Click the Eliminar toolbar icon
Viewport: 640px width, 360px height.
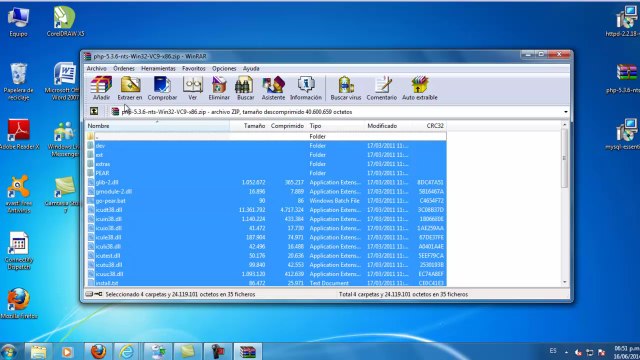click(219, 88)
